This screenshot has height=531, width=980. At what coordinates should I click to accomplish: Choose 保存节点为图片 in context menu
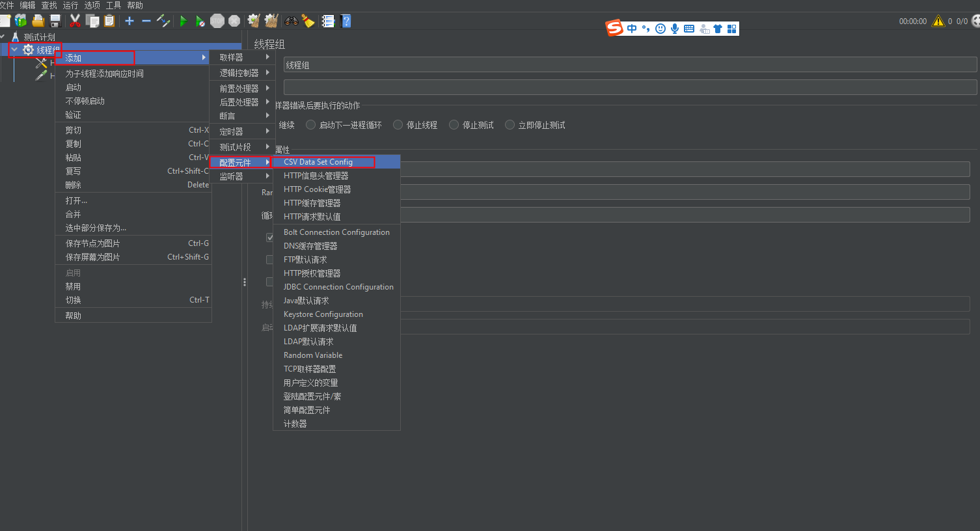point(133,243)
